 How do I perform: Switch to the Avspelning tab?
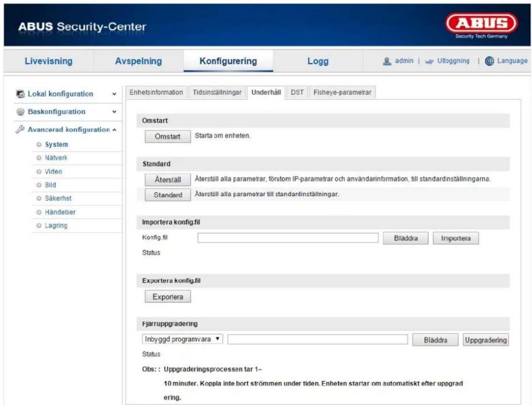pyautogui.click(x=138, y=61)
